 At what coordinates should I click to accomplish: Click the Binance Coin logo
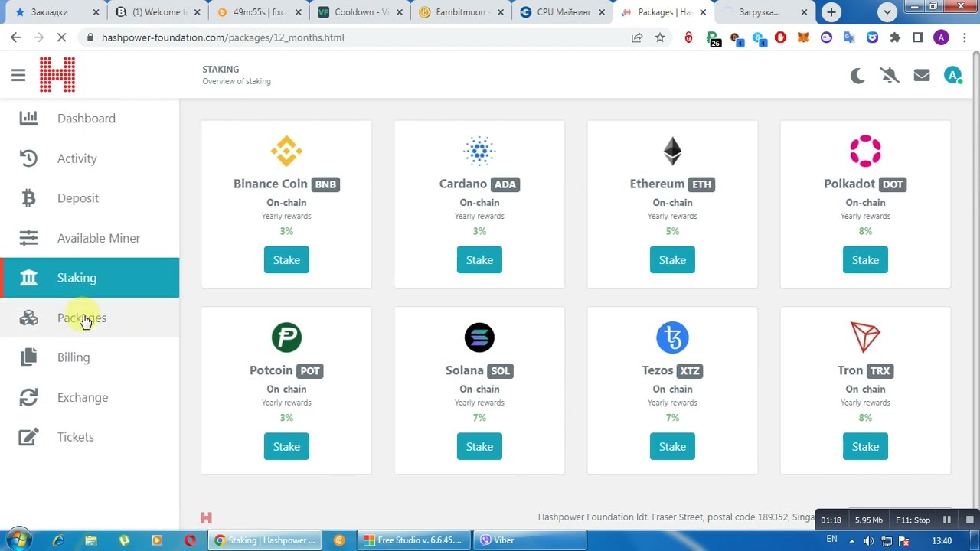(x=286, y=151)
